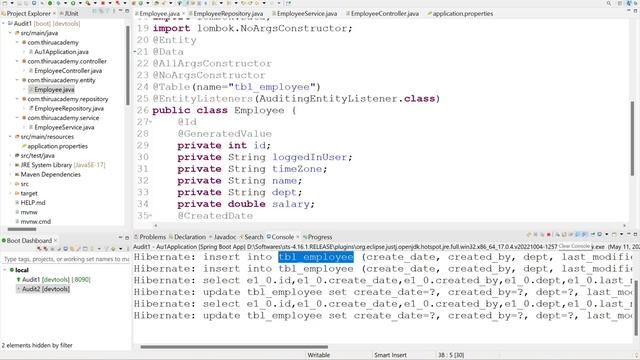Open the Problems tab
640x360 pixels.
152,237
